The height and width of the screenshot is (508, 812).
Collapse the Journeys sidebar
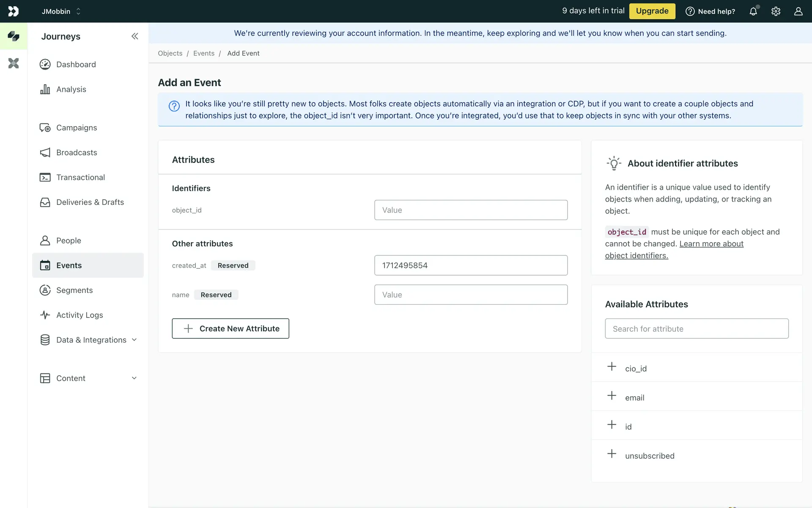pyautogui.click(x=134, y=36)
